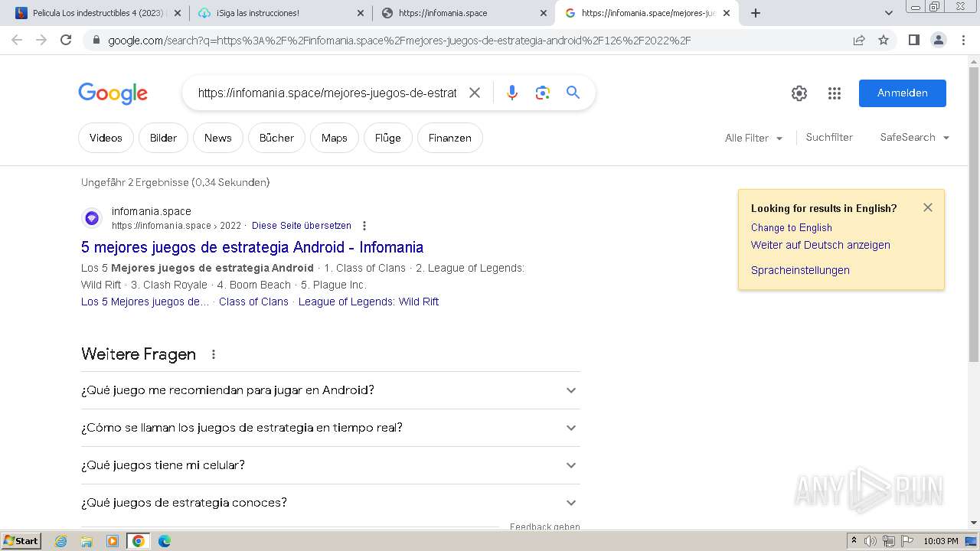Expand '¿Qué juego me recomiendan para jugar' question

[x=331, y=390]
